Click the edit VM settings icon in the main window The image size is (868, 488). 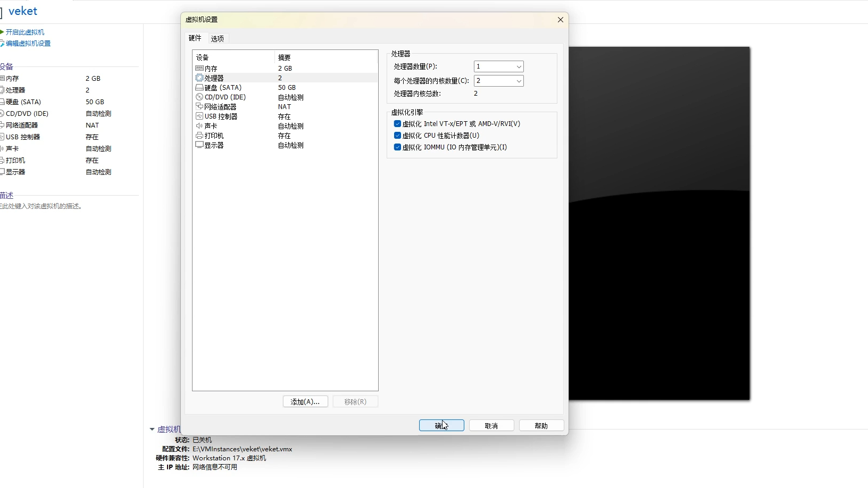coord(2,44)
